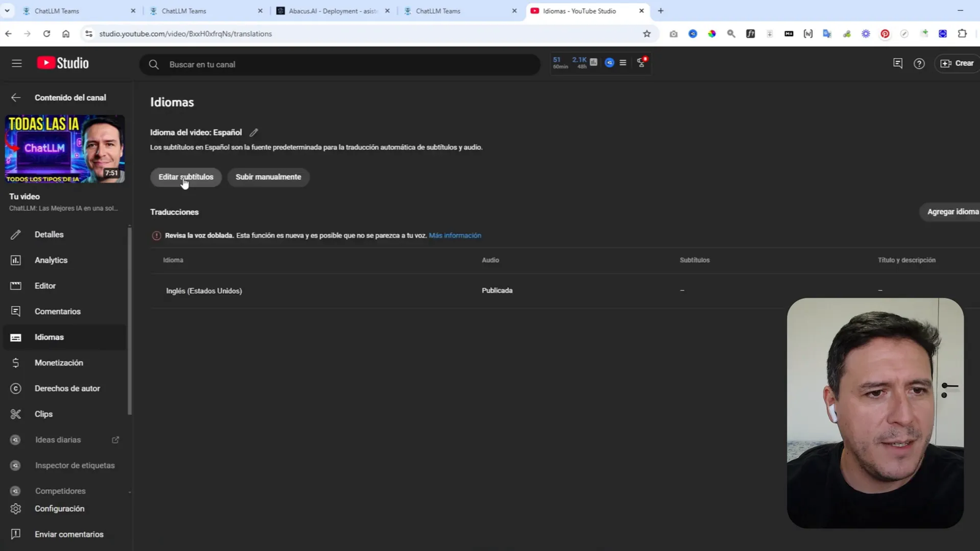Open Ideas diarias in the sidebar
The width and height of the screenshot is (980, 551).
58,439
